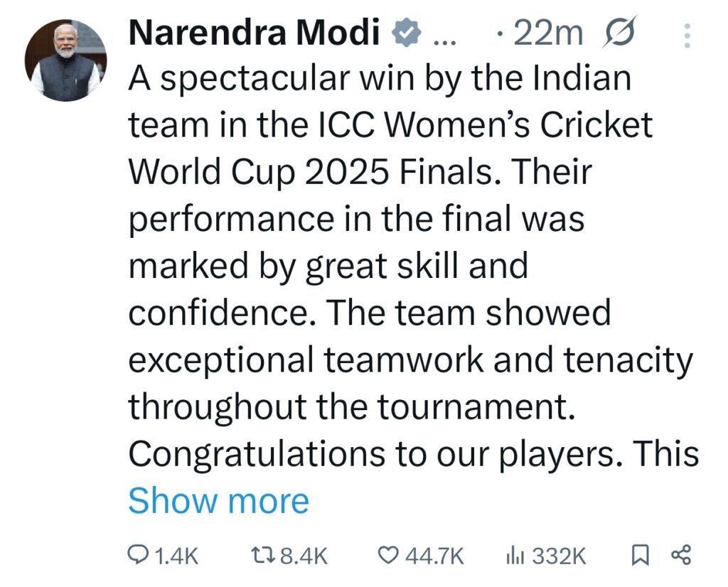This screenshot has width=728, height=587.
Task: Click the truncated username ellipsis after the badge
Action: 443,36
